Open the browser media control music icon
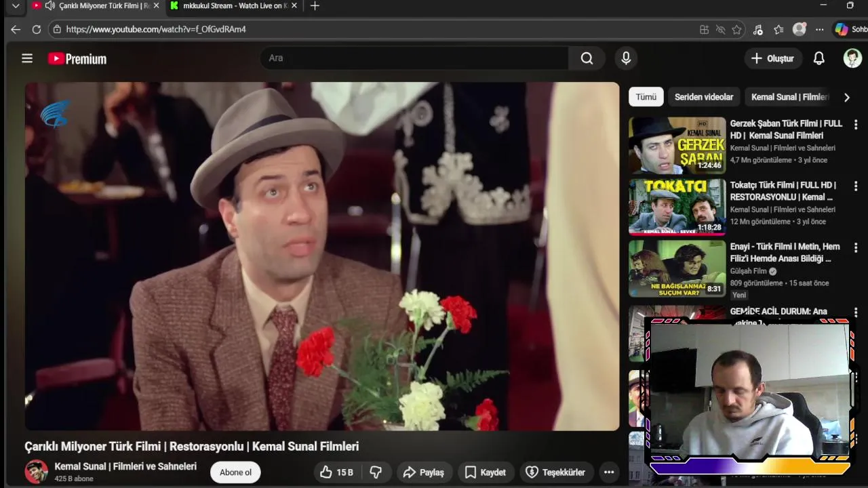 point(758,29)
